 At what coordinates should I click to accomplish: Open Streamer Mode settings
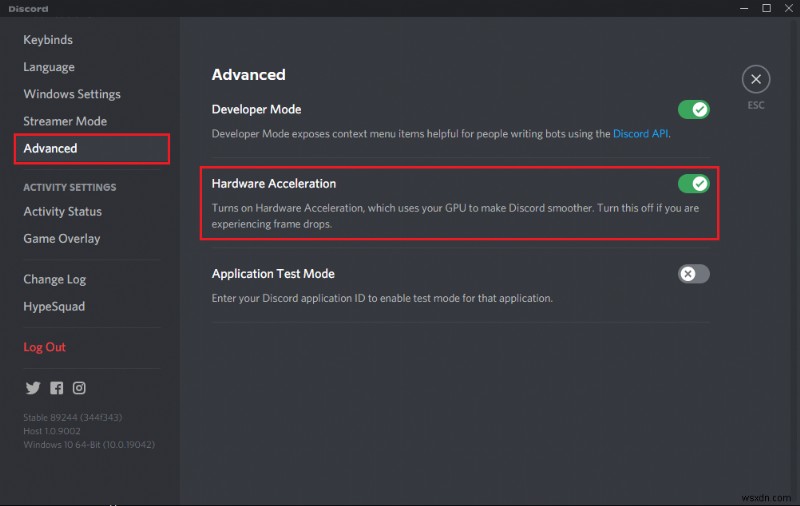pos(65,121)
